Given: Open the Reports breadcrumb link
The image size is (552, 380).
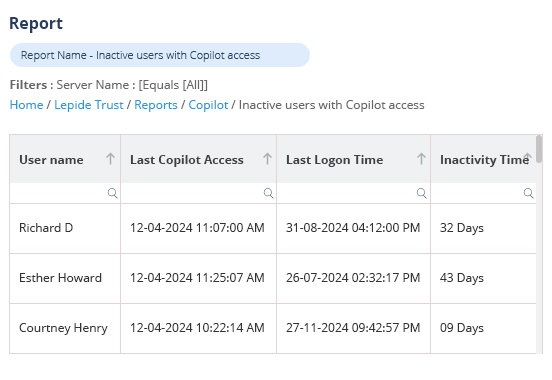Looking at the screenshot, I should pyautogui.click(x=156, y=105).
